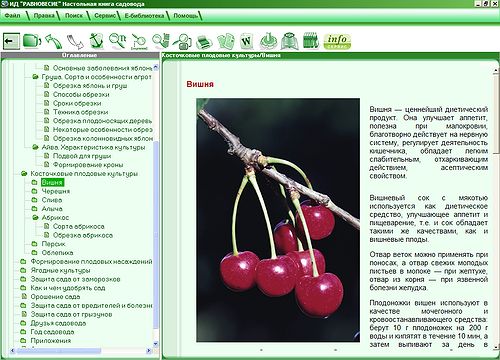Click the contents tree horizontal scrollbar
500x360 pixels.
click(80, 351)
